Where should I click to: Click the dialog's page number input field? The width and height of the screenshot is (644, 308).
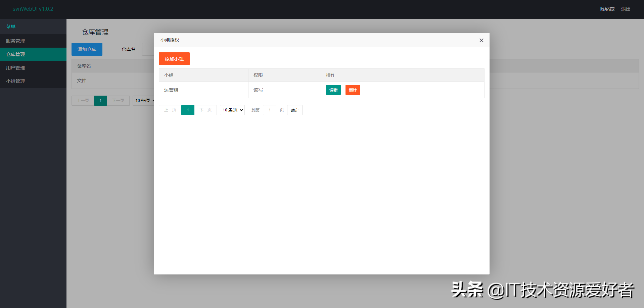(x=269, y=110)
